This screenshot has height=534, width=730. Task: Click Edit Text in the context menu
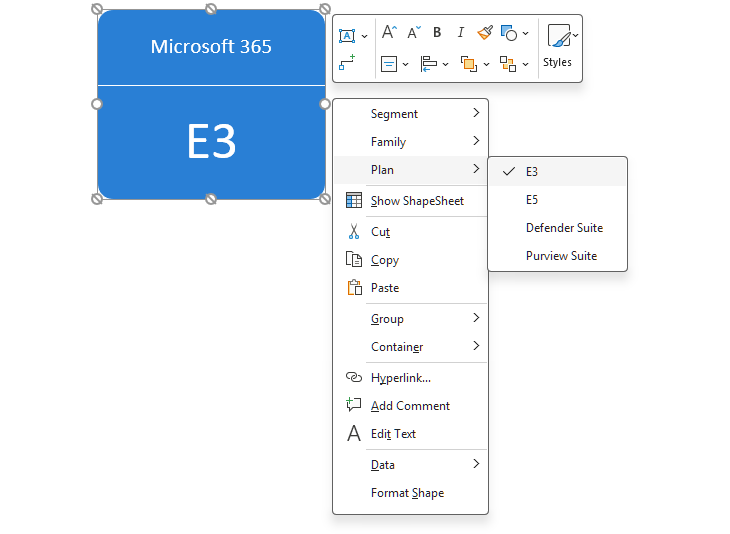tap(411, 433)
